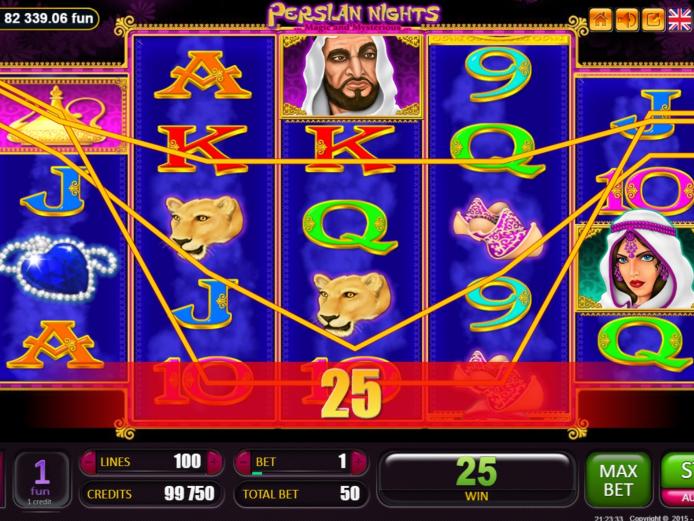Click the 82 339.06 fun balance display
The width and height of the screenshot is (694, 521).
click(x=49, y=18)
